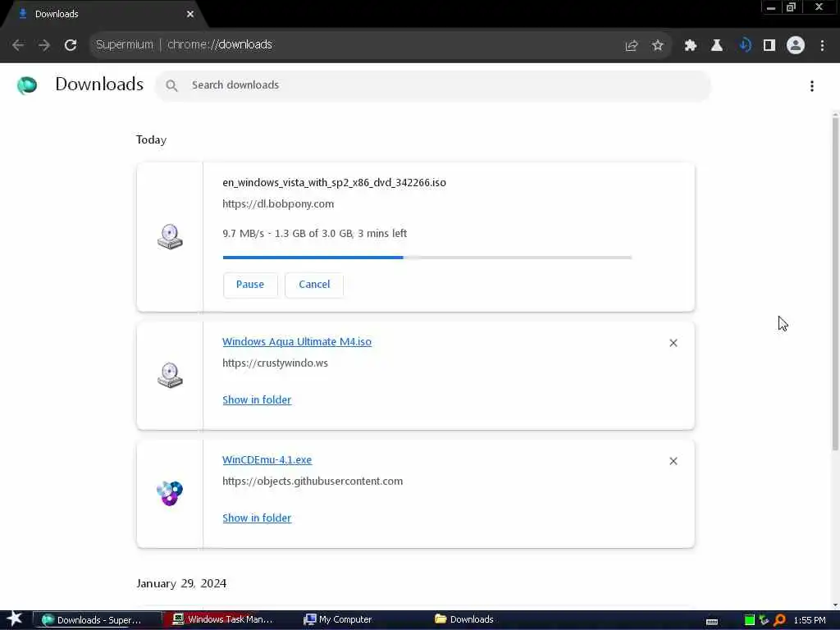The width and height of the screenshot is (840, 630).
Task: Click the green square tray icon
Action: click(750, 620)
